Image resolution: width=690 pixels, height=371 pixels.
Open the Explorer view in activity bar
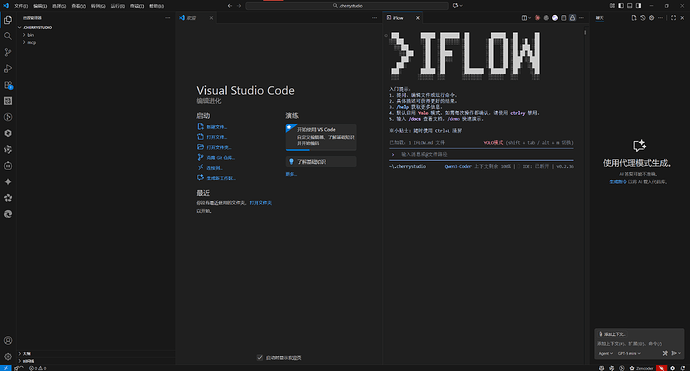(x=8, y=20)
